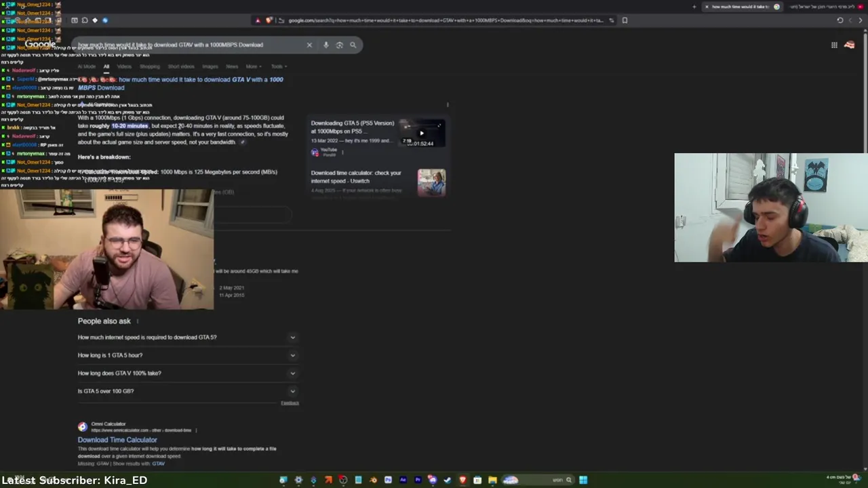Click 'GTAV' in Show results with
The height and width of the screenshot is (488, 868).
158,464
